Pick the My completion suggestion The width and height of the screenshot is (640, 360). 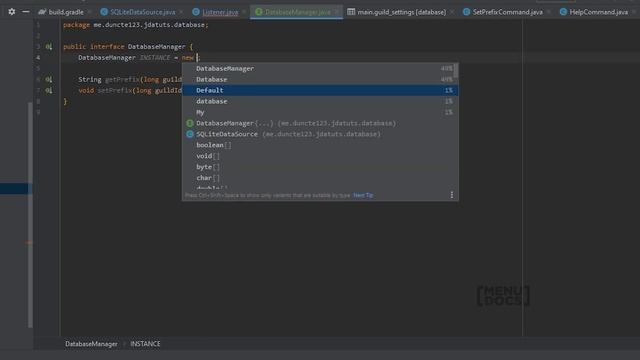(x=320, y=112)
